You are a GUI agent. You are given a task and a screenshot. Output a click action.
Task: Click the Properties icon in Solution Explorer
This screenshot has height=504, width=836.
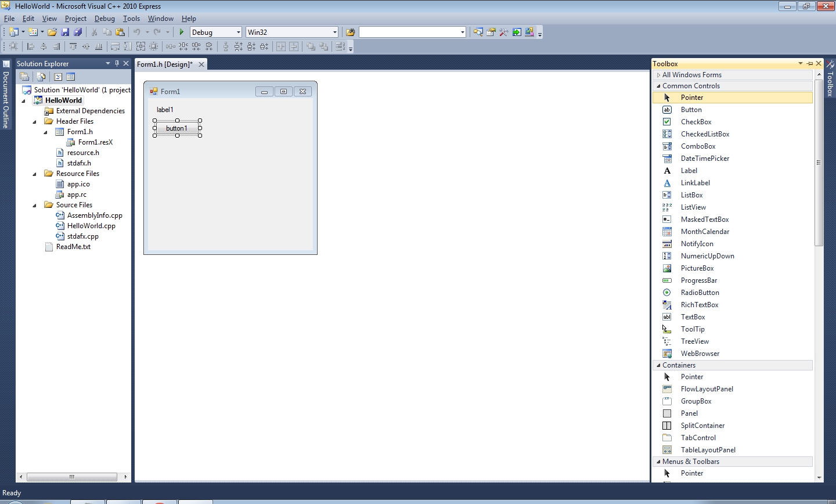[25, 76]
